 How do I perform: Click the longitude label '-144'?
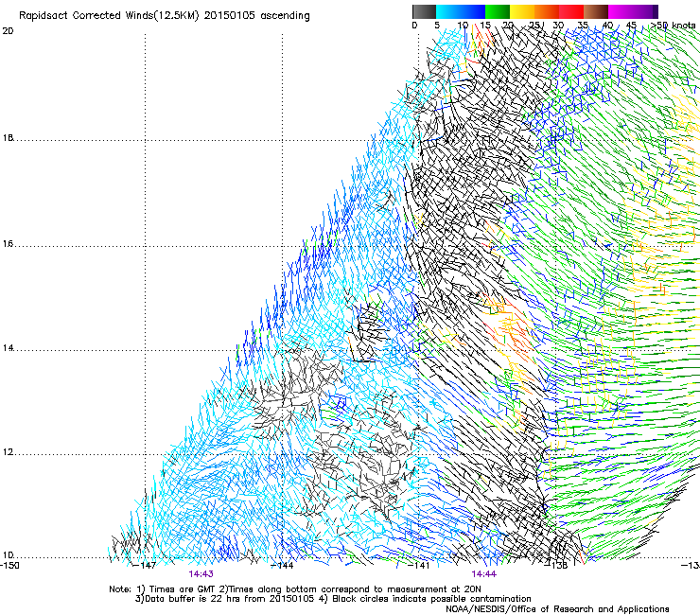[x=283, y=566]
